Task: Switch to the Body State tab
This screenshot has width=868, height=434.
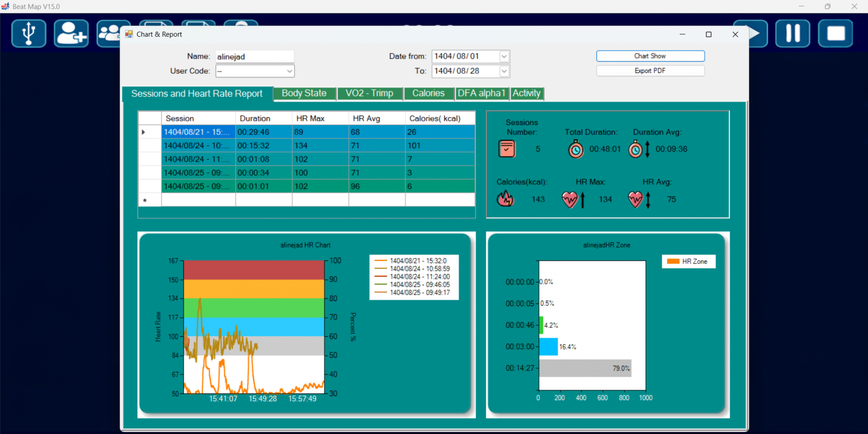Action: tap(304, 93)
